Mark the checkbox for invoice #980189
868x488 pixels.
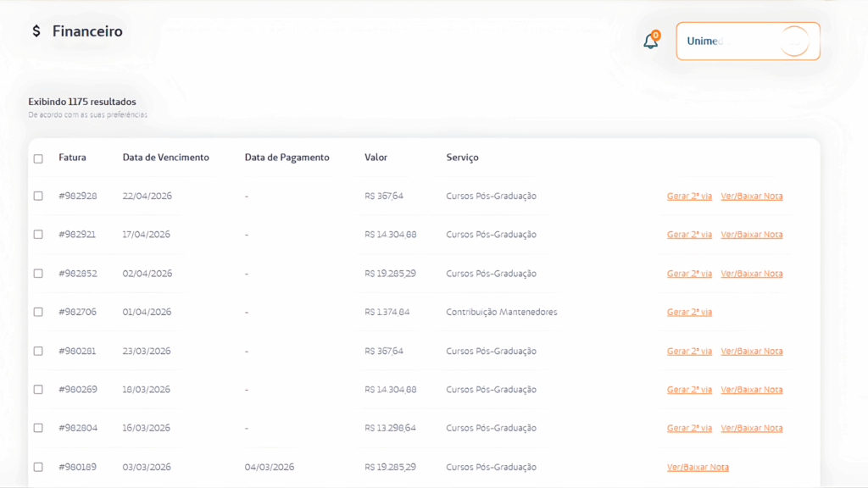[38, 467]
